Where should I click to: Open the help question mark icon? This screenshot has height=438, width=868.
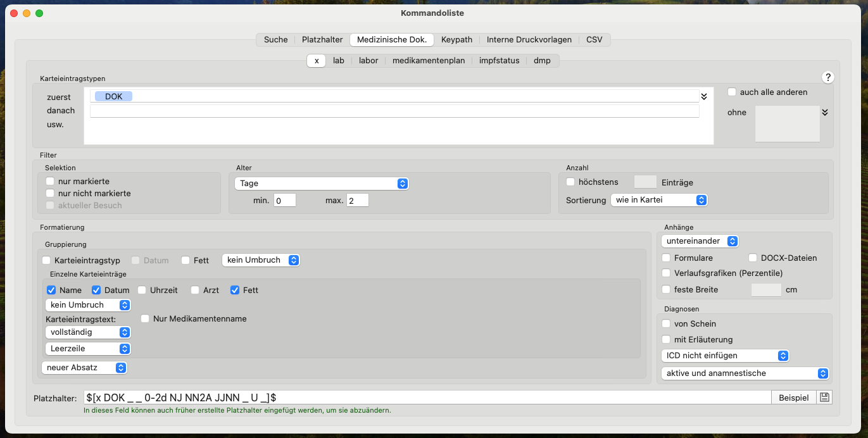(827, 77)
